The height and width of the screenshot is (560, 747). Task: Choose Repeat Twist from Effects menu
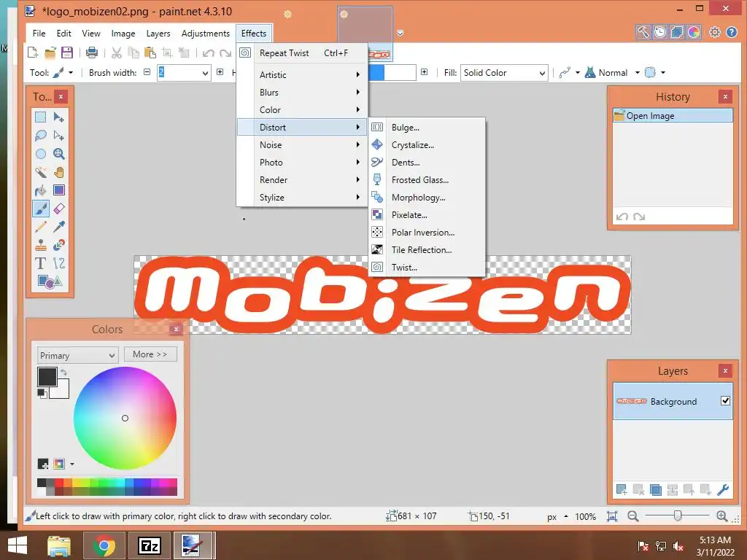click(303, 52)
